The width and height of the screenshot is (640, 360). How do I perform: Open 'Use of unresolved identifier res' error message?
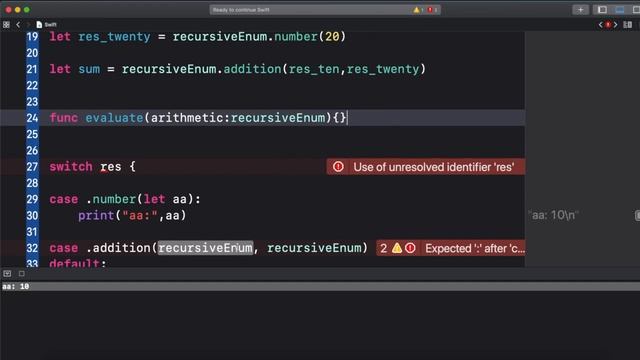pos(433,167)
